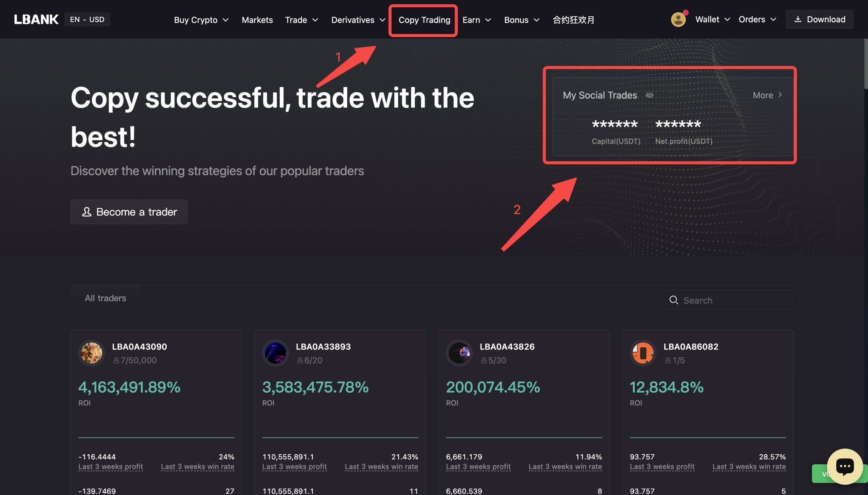Screen dimensions: 868x495
Task: Click the search magnifier icon
Action: (673, 300)
